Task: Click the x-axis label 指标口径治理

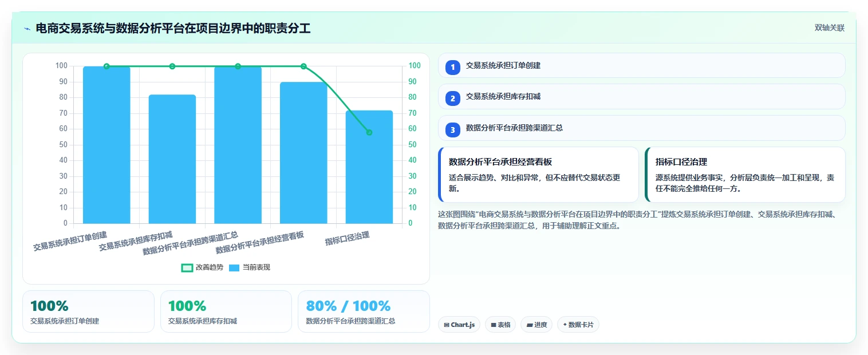Action: pos(348,239)
